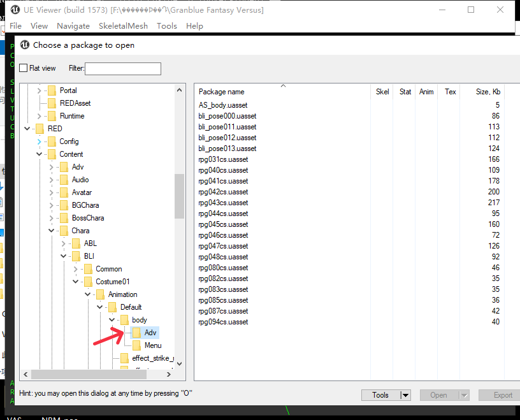Screen dimensions: 520x420
Task: Expand the BossChara folder
Action: 51,218
